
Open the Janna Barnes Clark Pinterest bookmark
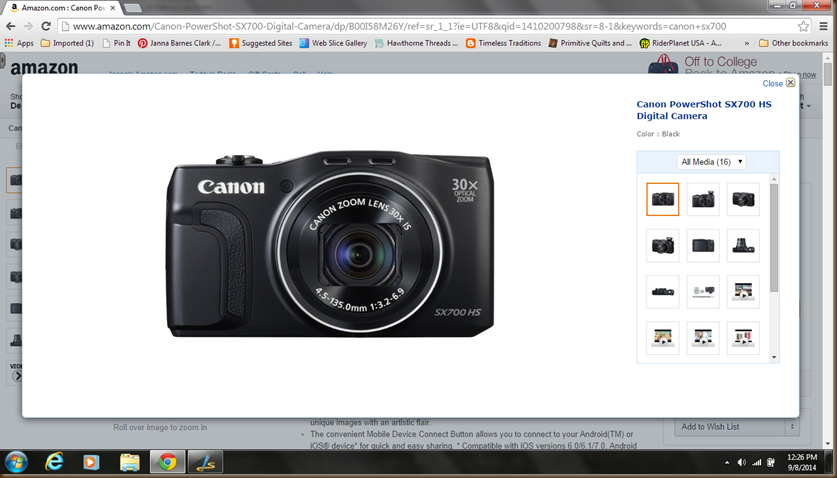[x=179, y=43]
